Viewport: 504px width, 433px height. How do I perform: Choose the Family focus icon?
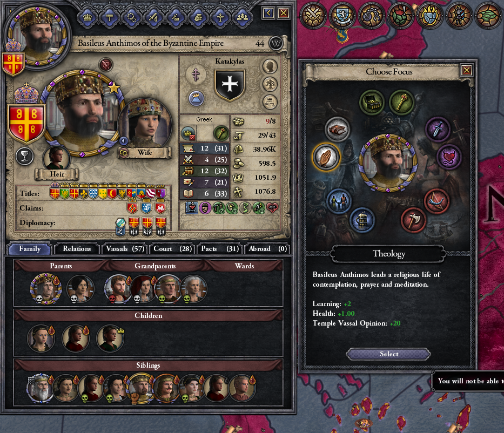339,201
